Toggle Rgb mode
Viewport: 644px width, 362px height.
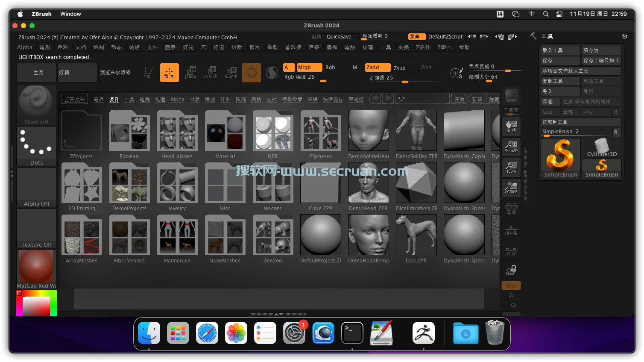337,68
